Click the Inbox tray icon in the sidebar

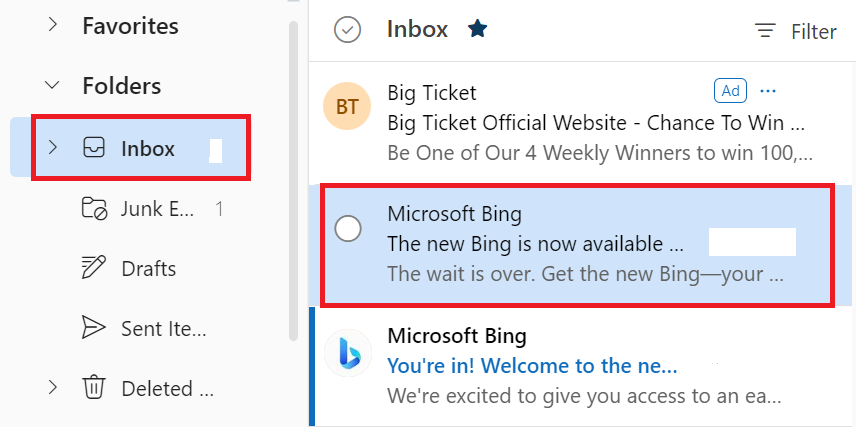pos(93,147)
